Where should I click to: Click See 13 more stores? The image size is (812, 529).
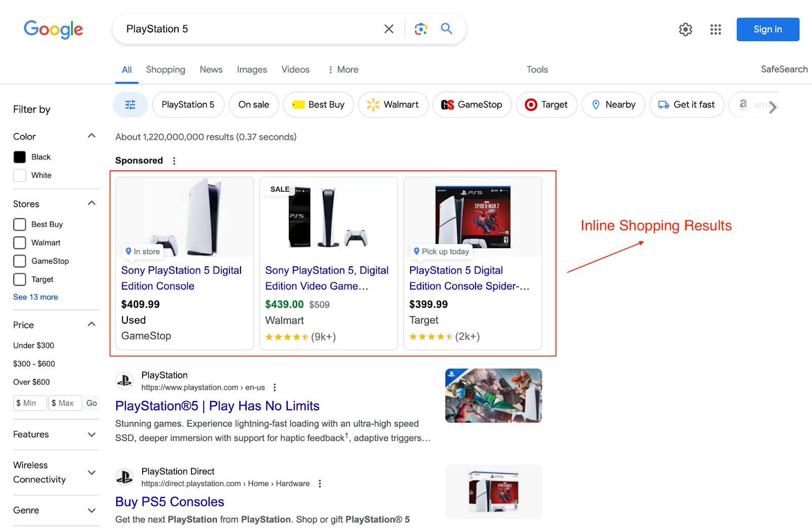(36, 297)
